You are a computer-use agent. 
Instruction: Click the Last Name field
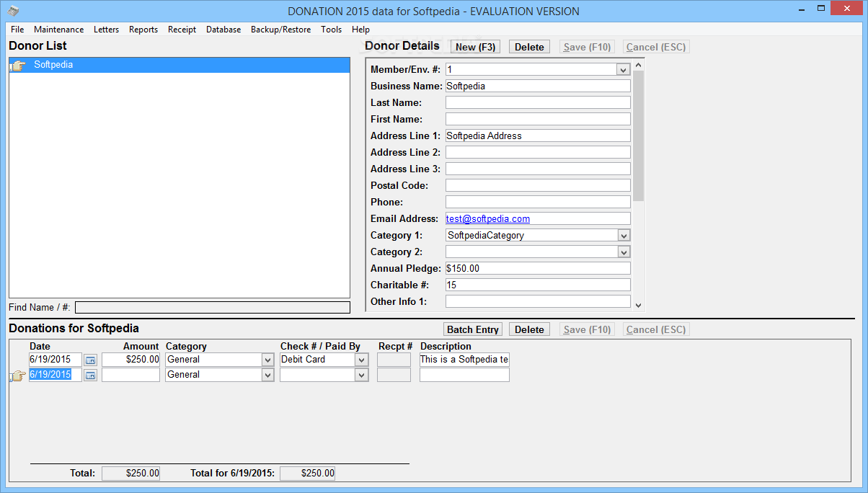[x=538, y=102]
